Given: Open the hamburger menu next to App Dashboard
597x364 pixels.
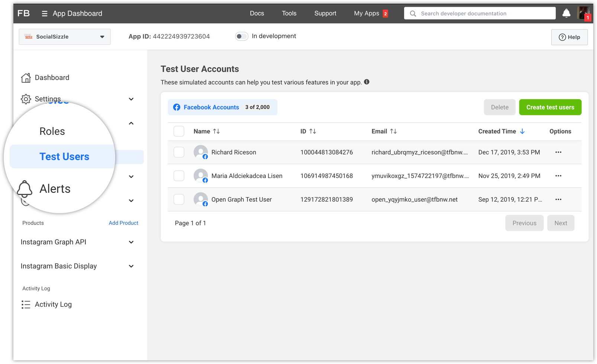Looking at the screenshot, I should 45,14.
